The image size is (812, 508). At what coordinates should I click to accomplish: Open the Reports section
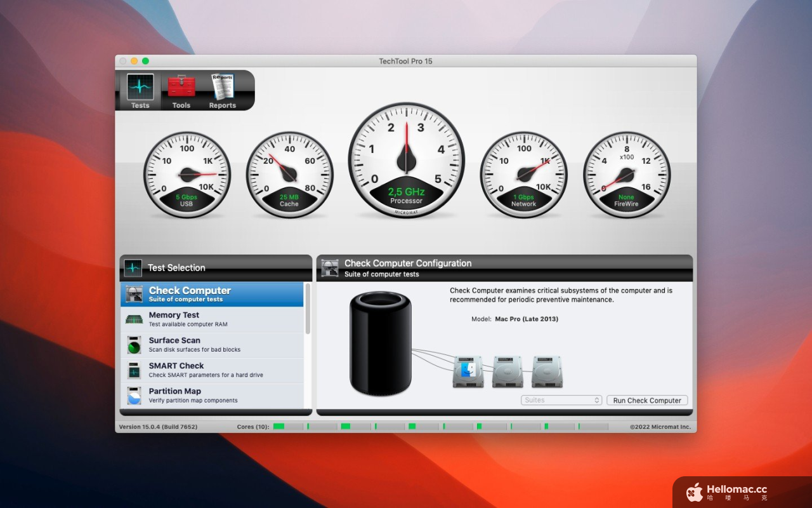coord(223,91)
